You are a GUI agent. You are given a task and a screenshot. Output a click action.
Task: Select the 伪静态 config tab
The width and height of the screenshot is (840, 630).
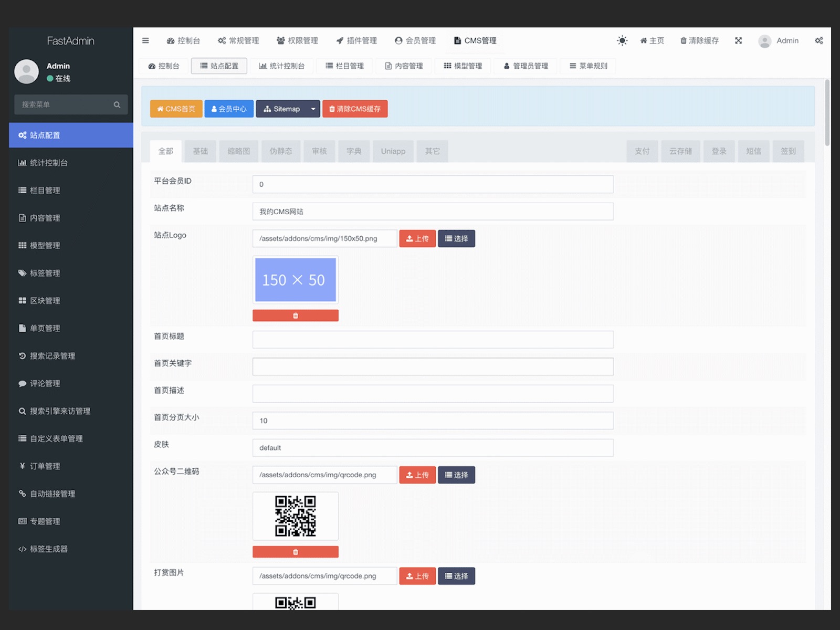(281, 151)
